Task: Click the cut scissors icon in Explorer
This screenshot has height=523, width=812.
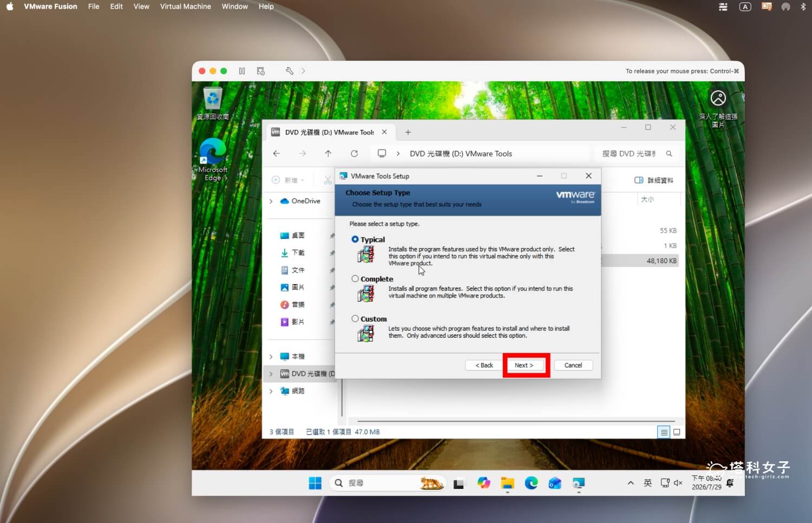Action: (328, 180)
